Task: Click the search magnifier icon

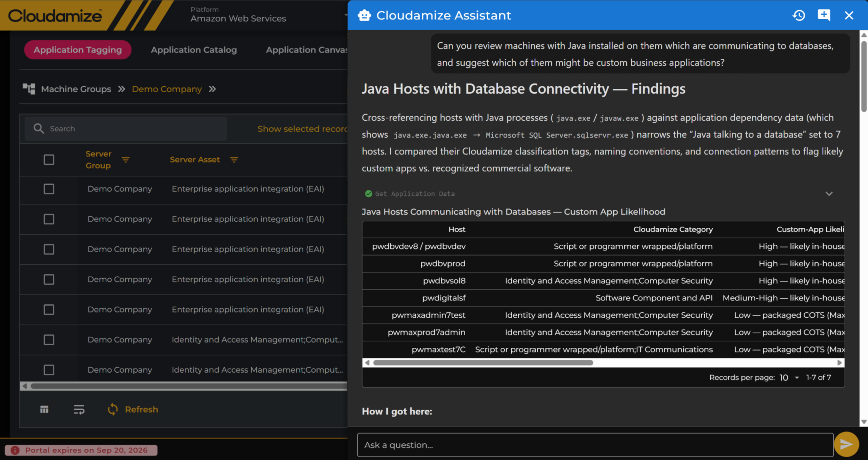Action: [39, 128]
